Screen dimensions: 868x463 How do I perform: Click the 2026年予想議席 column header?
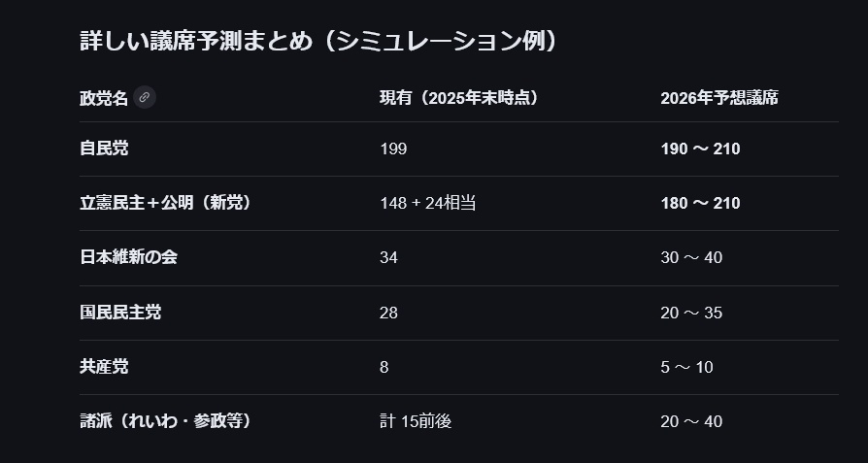pyautogui.click(x=718, y=98)
